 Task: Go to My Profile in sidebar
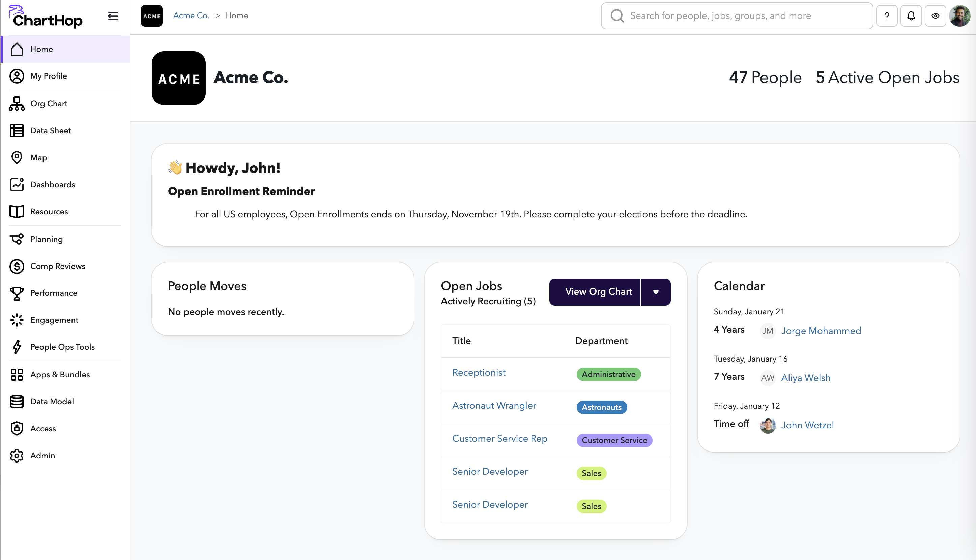[x=49, y=76]
